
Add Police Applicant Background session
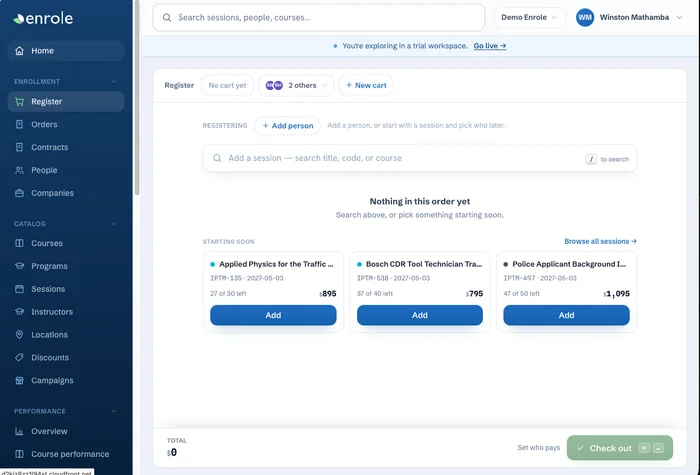[x=567, y=316]
